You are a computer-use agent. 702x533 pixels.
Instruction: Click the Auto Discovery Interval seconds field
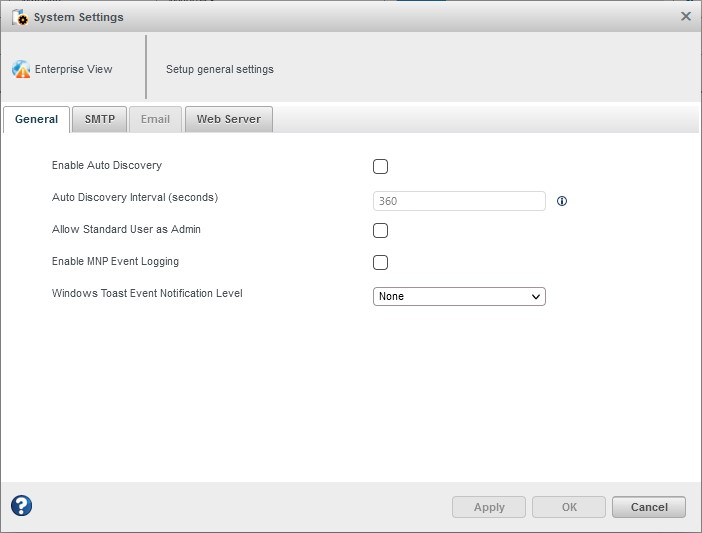459,201
